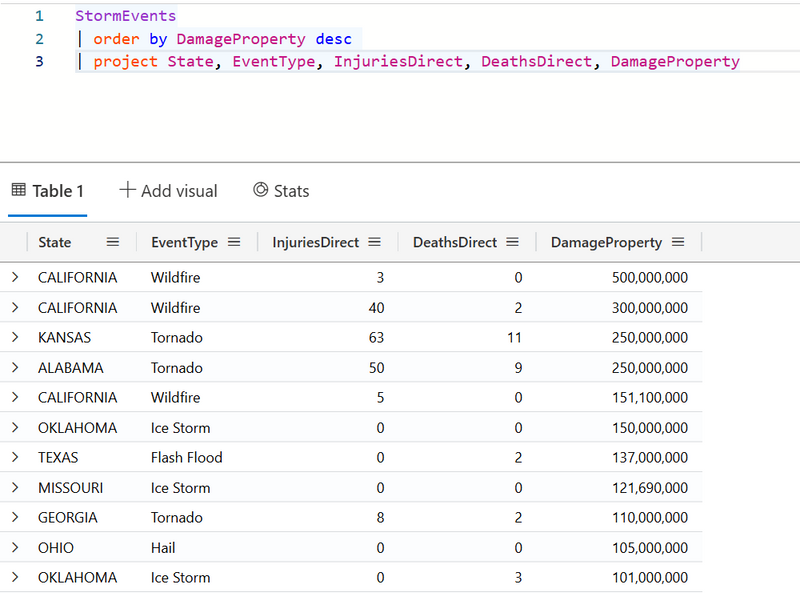This screenshot has width=800, height=593.
Task: Open the Stats tab
Action: point(281,191)
